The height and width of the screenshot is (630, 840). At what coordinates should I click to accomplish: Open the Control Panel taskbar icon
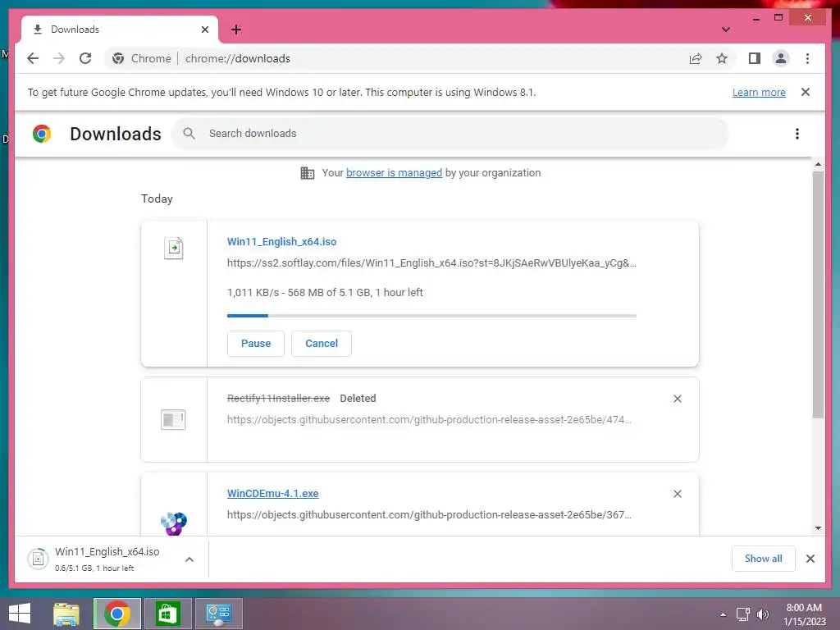click(218, 614)
